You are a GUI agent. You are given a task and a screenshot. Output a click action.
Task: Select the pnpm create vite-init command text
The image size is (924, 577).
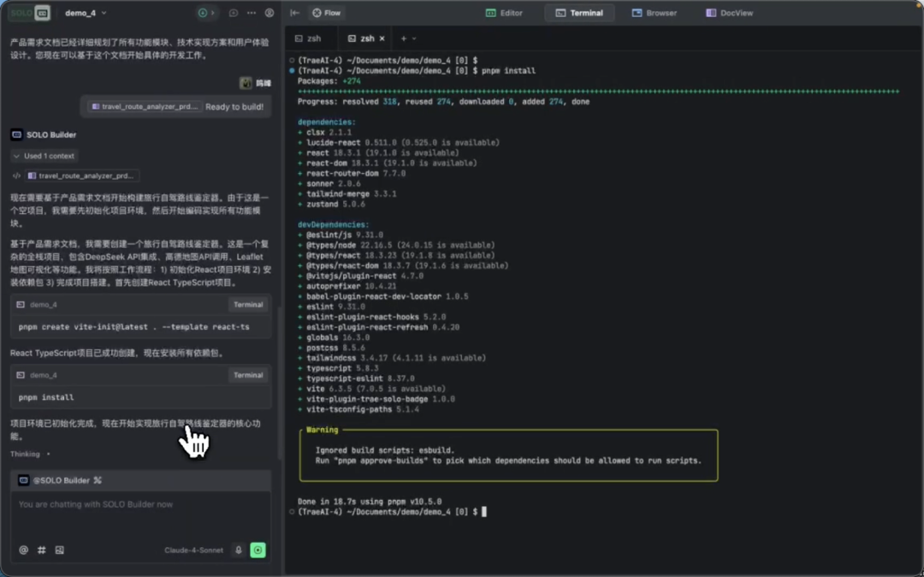pos(133,326)
